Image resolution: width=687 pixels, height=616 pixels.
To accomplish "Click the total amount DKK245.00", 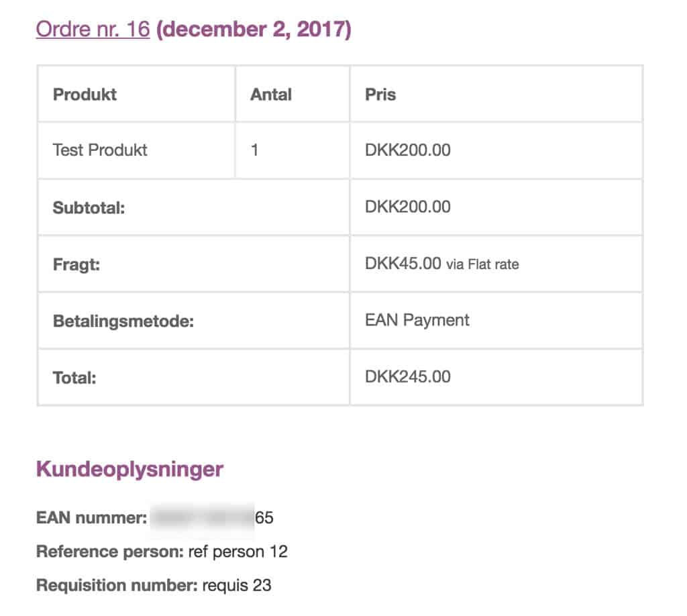I will [407, 376].
